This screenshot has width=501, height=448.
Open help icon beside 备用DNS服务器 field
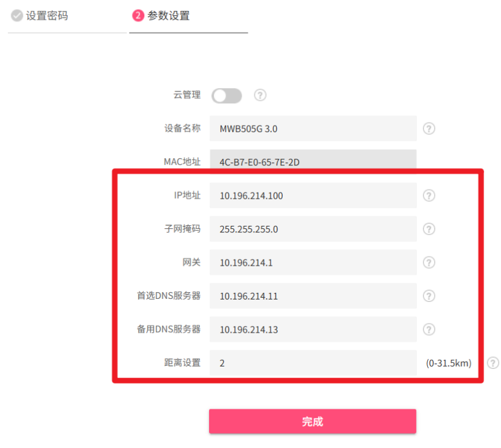pos(429,329)
